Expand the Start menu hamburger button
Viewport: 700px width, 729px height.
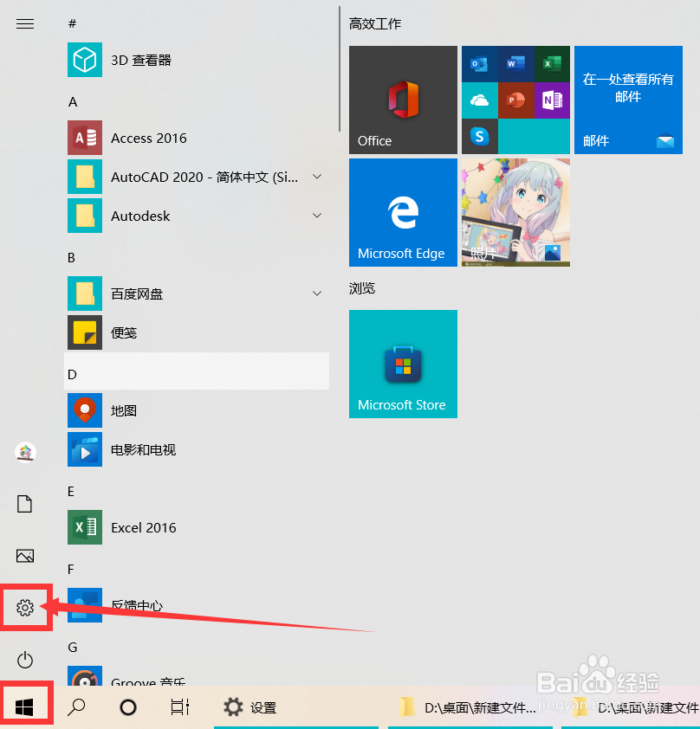click(x=25, y=23)
